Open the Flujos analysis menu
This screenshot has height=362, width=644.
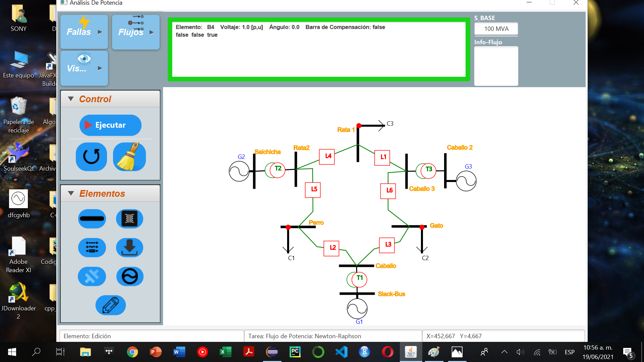pyautogui.click(x=131, y=33)
